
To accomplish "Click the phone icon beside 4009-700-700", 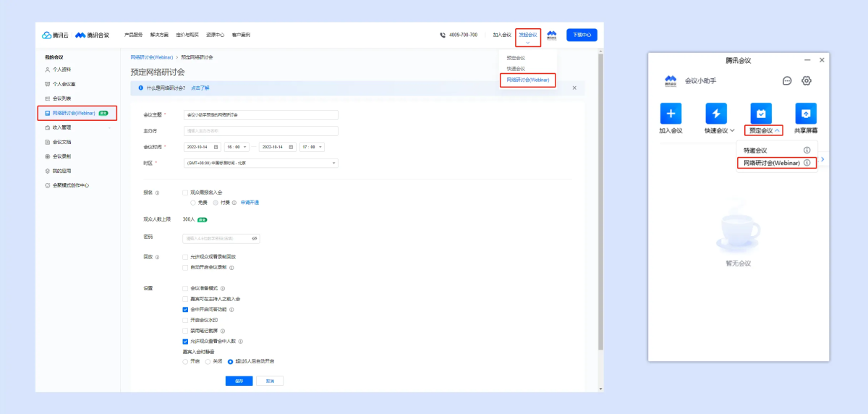I will [x=443, y=35].
